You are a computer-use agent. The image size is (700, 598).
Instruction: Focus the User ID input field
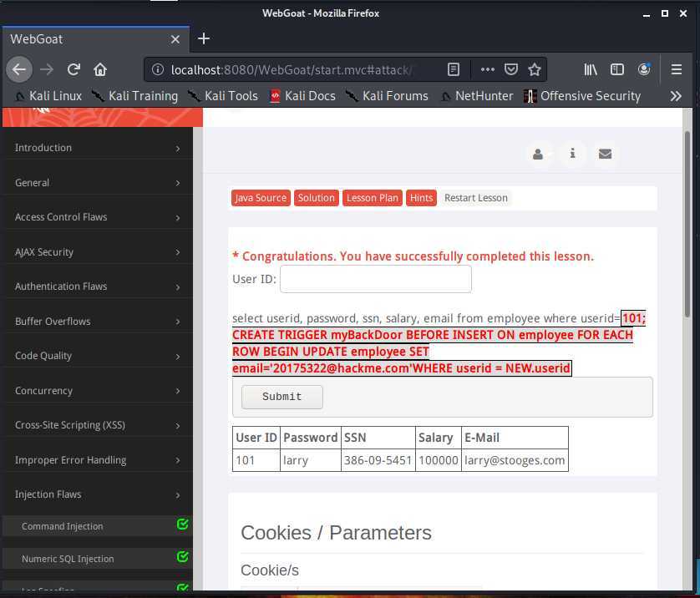pyautogui.click(x=375, y=279)
